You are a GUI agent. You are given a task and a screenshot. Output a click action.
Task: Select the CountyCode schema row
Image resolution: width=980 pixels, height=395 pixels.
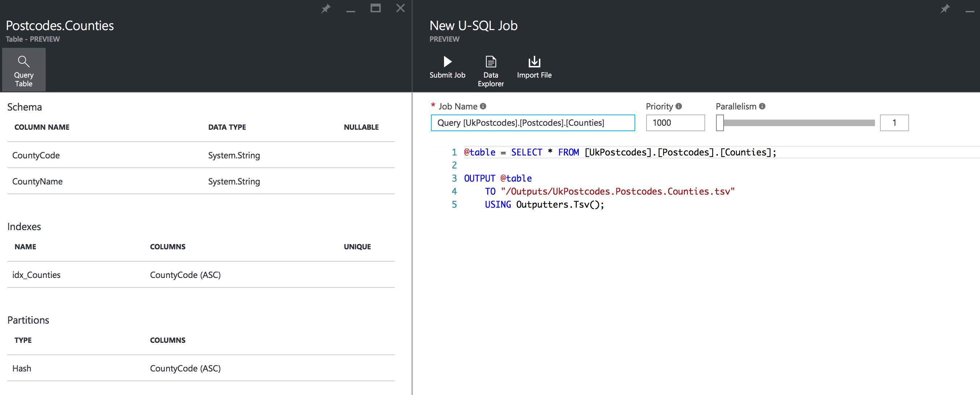pyautogui.click(x=201, y=155)
